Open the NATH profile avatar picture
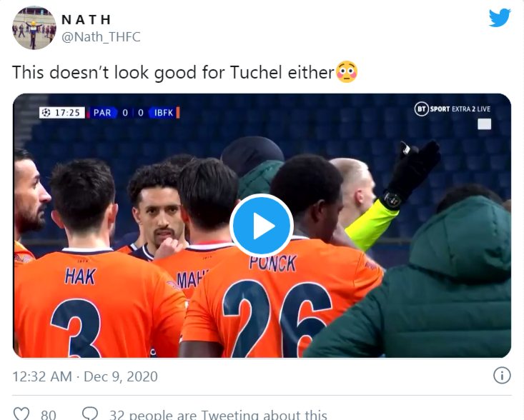 [x=34, y=28]
